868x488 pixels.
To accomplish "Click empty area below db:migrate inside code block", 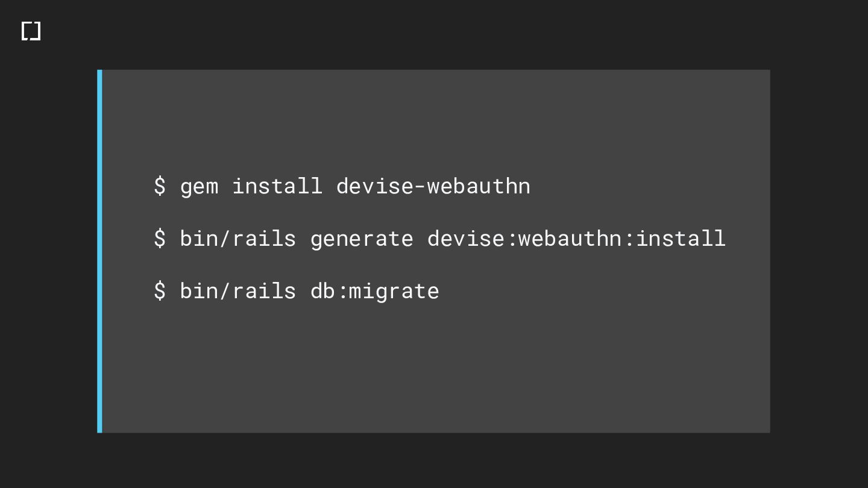I will (434, 368).
